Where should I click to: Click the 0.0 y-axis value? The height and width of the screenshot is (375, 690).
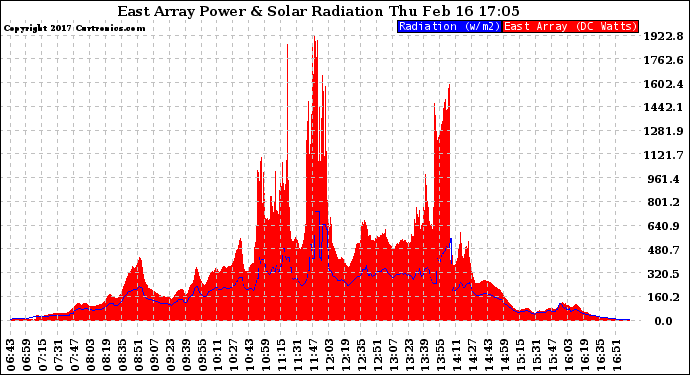663,321
